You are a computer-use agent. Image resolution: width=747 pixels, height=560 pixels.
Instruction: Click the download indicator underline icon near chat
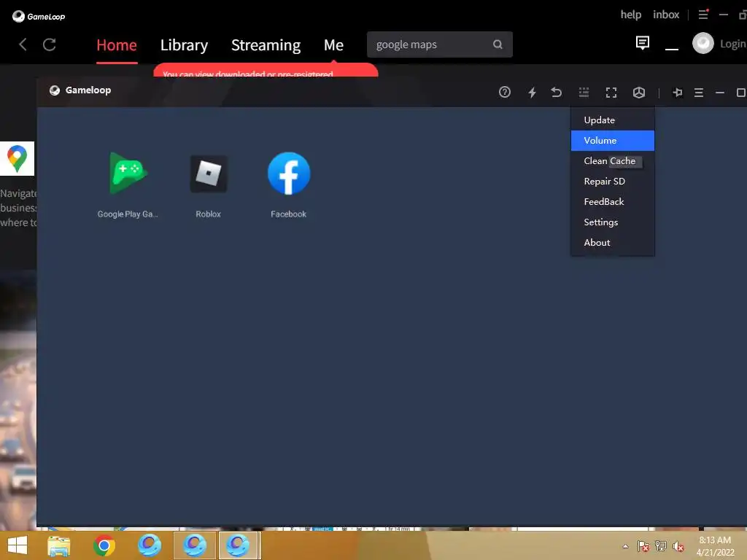pyautogui.click(x=672, y=48)
